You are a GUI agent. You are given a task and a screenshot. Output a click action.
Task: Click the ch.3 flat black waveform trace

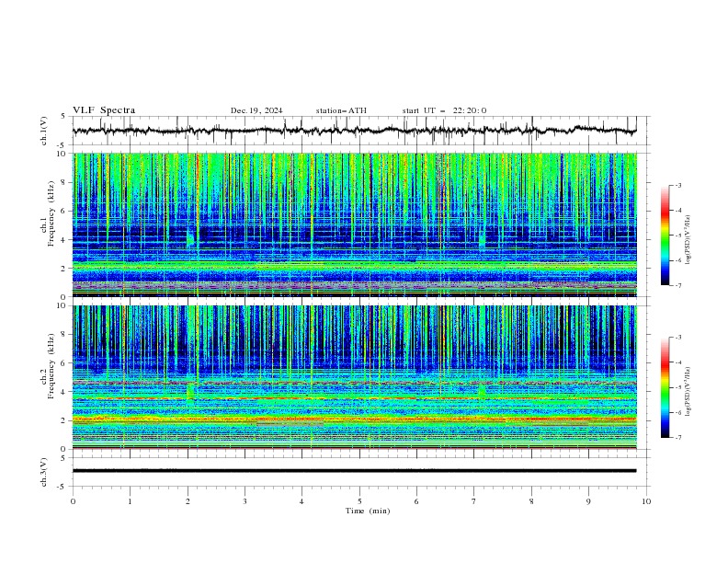[x=354, y=471]
